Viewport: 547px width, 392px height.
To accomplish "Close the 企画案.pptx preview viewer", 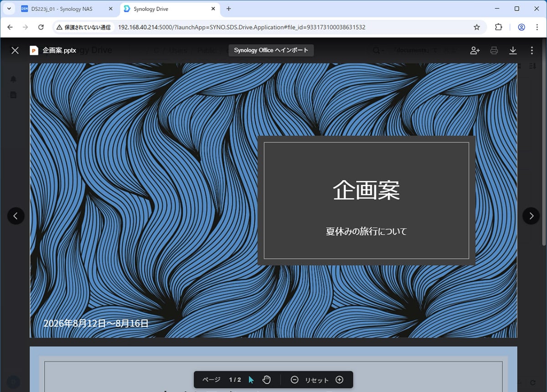I will [x=15, y=50].
